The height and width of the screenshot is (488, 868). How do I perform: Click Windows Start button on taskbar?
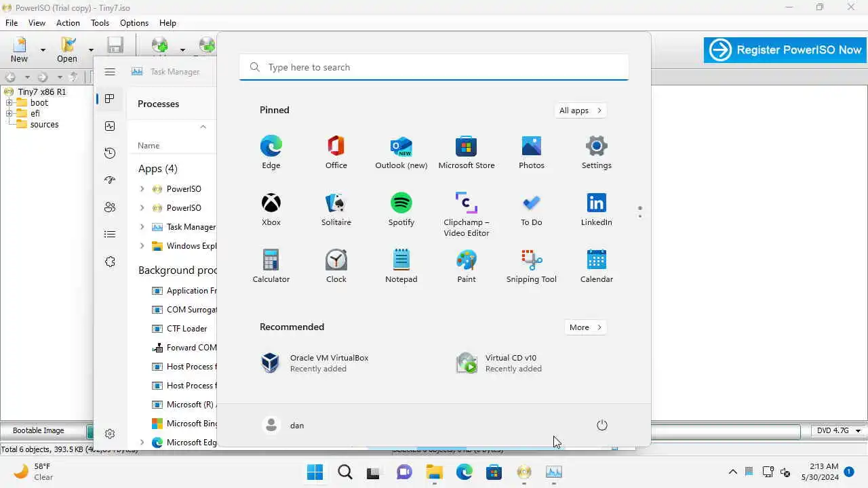(x=315, y=472)
